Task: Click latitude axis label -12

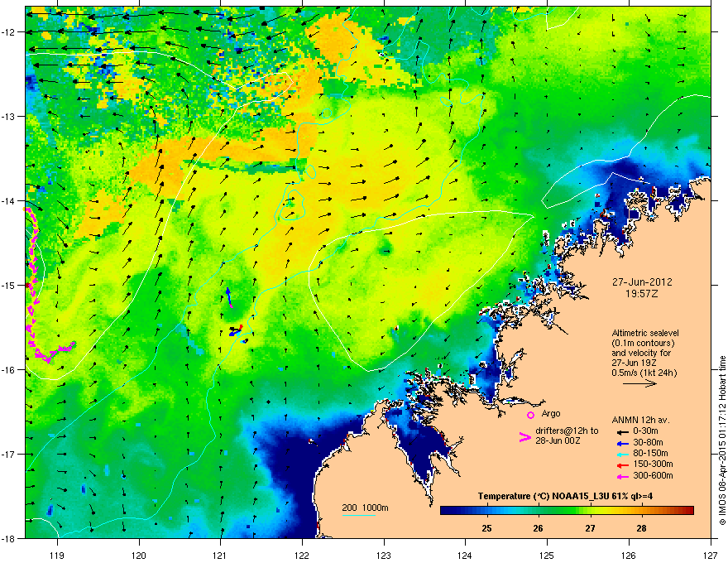Action: tap(9, 32)
